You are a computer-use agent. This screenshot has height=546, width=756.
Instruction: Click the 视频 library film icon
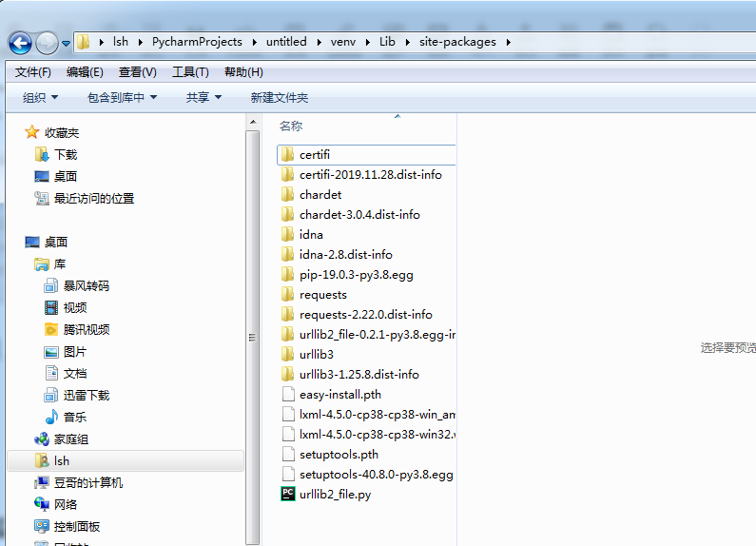tap(51, 308)
